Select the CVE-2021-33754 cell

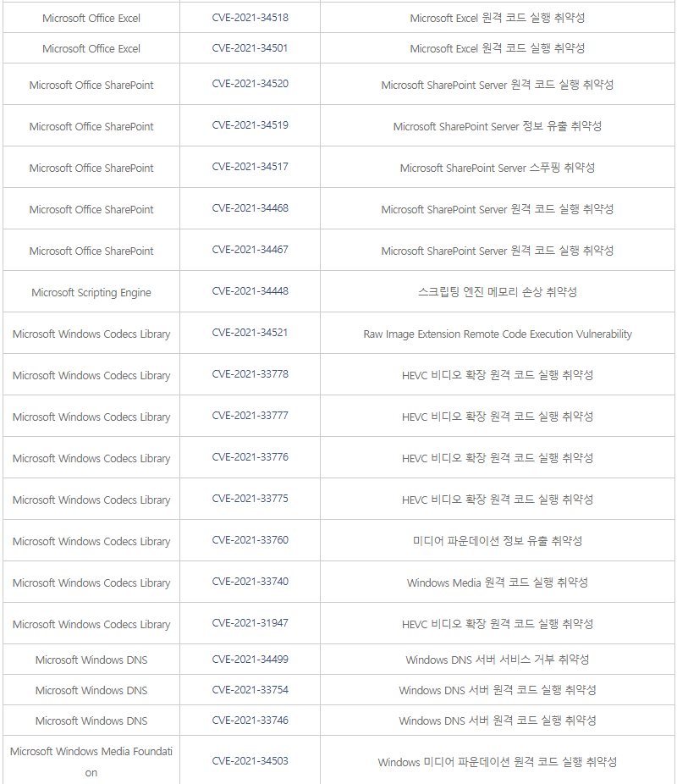click(250, 690)
